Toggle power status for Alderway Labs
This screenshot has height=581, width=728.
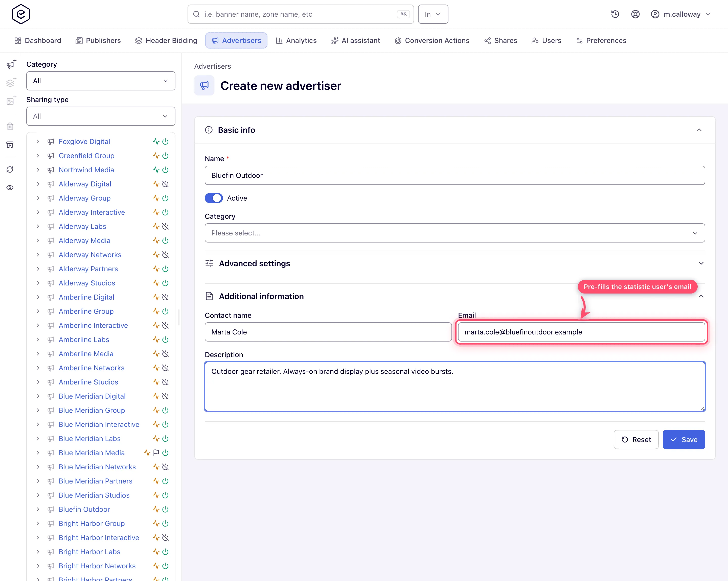tap(166, 226)
